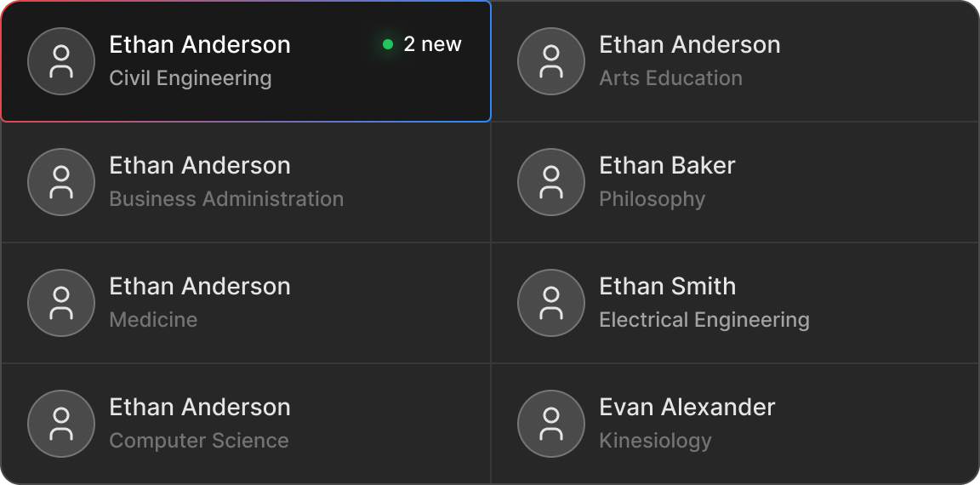Select the Medicine department label
The width and height of the screenshot is (980, 485).
click(153, 320)
